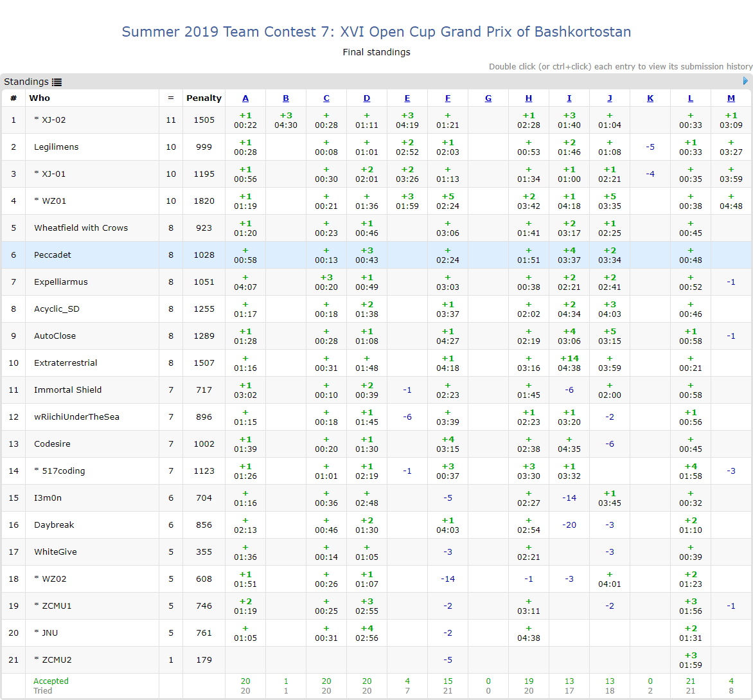
Task: Open problem G column link
Action: (488, 98)
